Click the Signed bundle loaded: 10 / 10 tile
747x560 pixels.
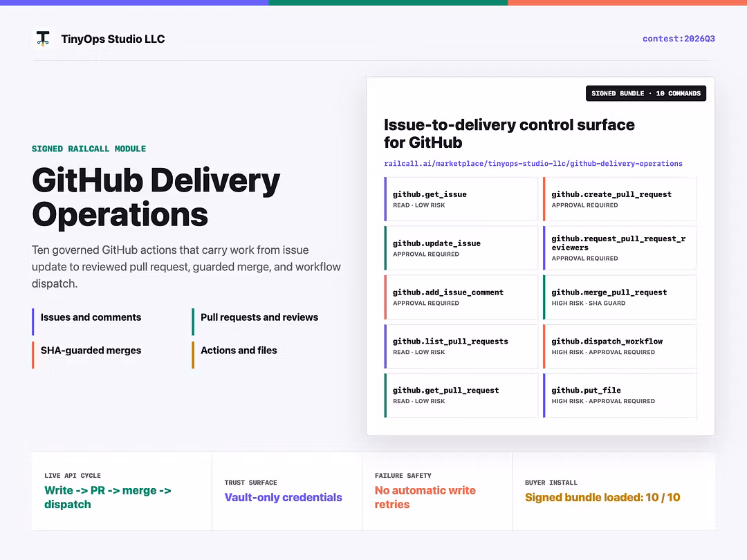(x=614, y=491)
